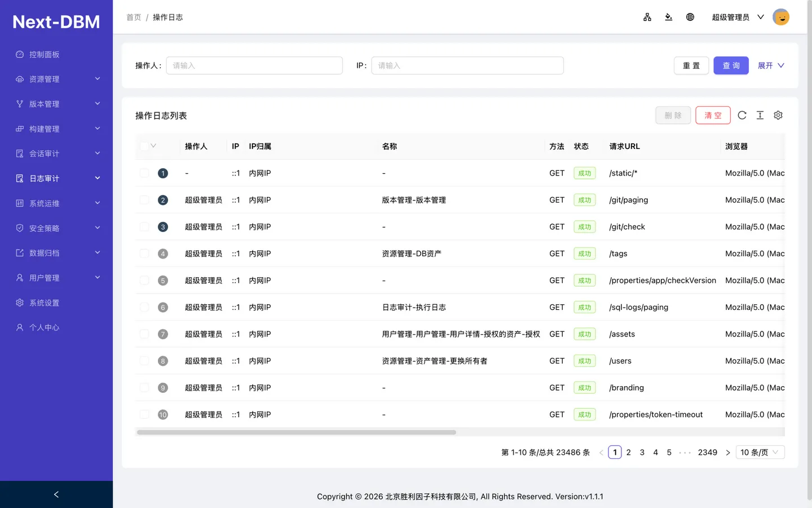Focus the IP input field
The image size is (812, 508).
pos(467,65)
